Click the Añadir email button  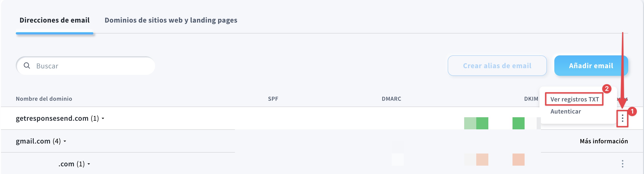591,66
